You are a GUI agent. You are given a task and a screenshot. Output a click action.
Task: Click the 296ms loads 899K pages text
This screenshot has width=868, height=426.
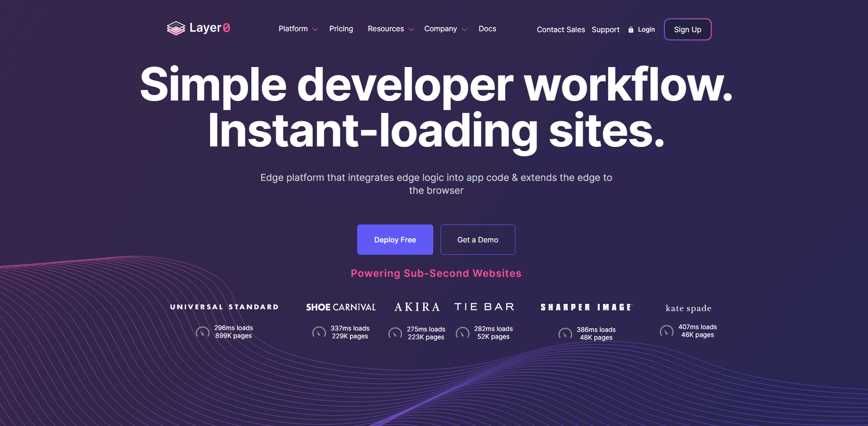(233, 332)
